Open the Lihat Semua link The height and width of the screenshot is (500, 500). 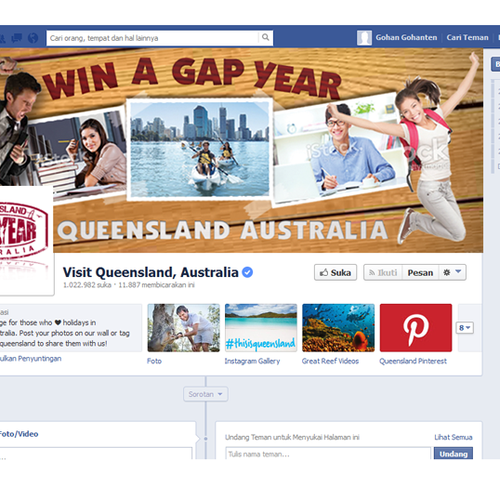click(453, 437)
